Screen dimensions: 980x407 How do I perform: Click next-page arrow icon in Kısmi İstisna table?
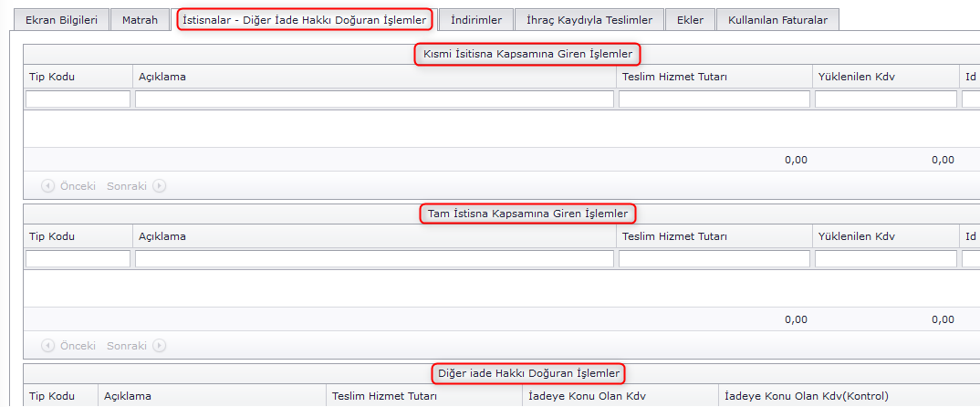click(x=159, y=186)
